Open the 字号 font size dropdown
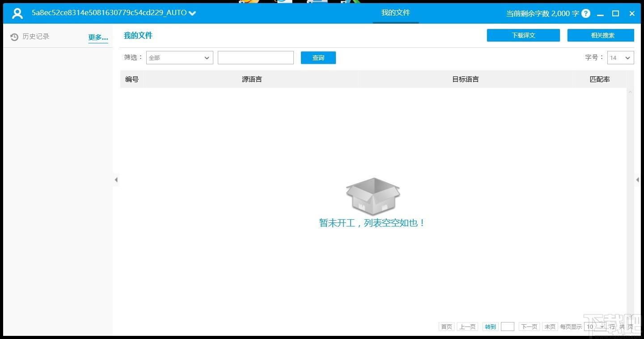 (x=620, y=58)
